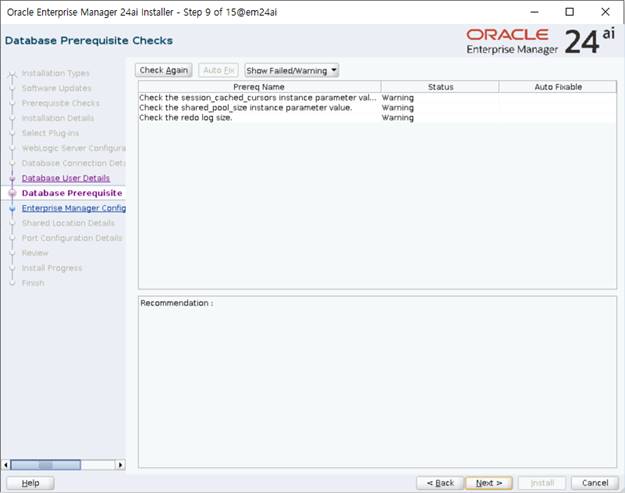Sort by Status column header

point(440,87)
